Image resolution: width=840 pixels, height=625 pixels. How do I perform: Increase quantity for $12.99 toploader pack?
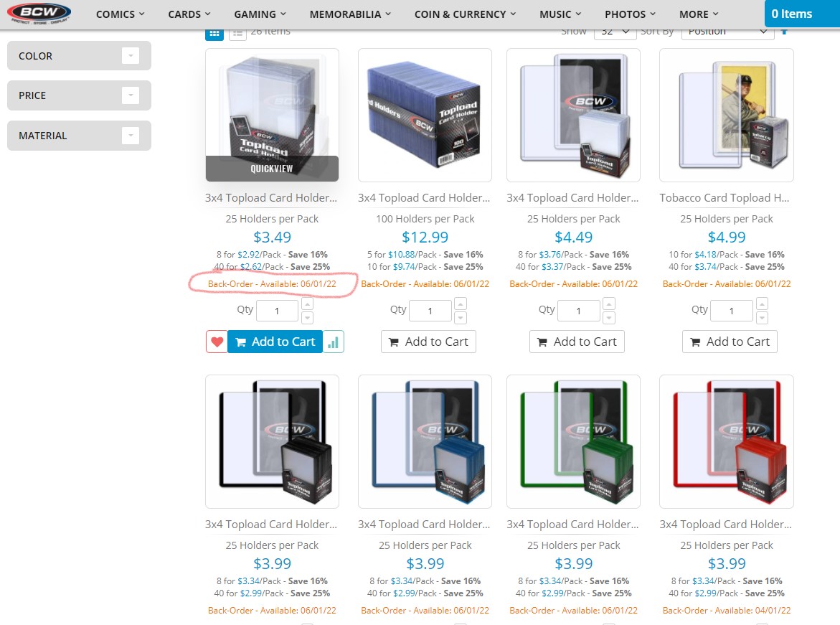coord(461,304)
